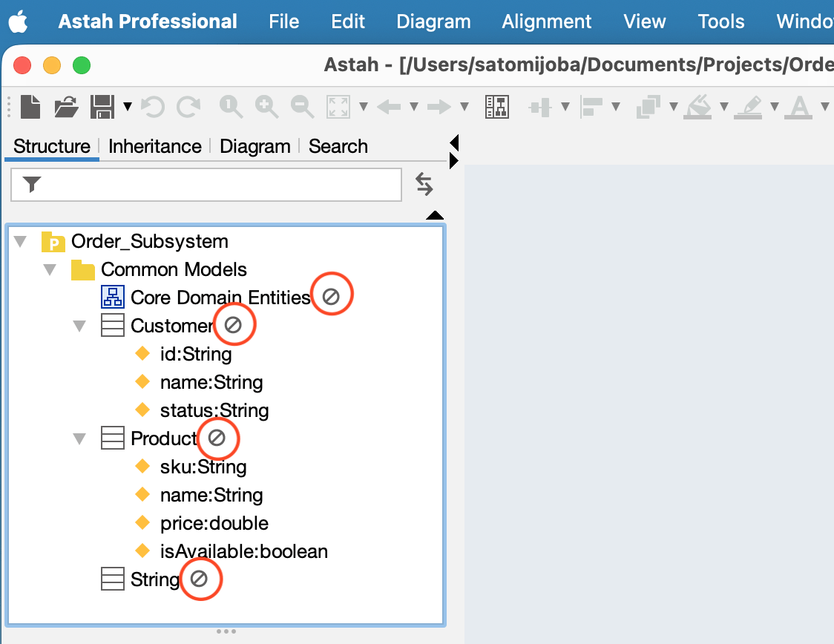Screen dimensions: 834x644
Task: Select the Common Models folder
Action: pos(174,269)
